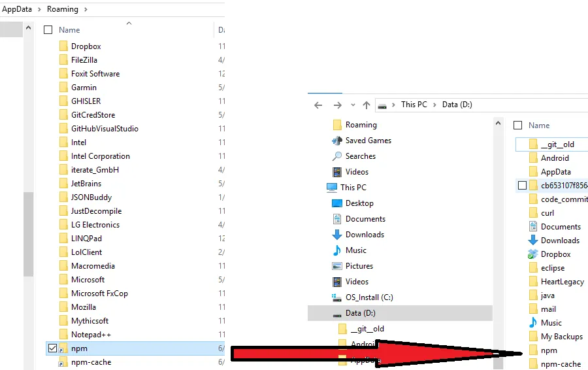Click the drive icon in Data (D:) address bar
The width and height of the screenshot is (588, 370).
(x=382, y=106)
